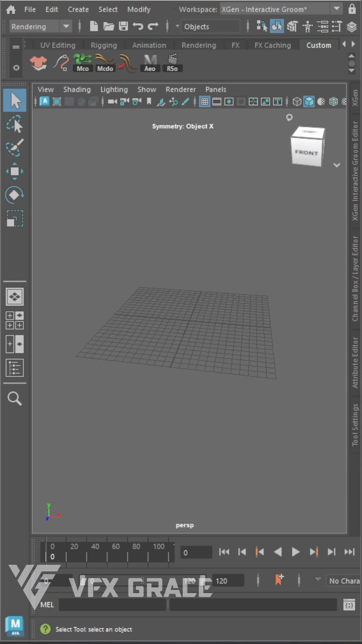This screenshot has height=644, width=362.
Task: Save the current scene
Action: (123, 26)
